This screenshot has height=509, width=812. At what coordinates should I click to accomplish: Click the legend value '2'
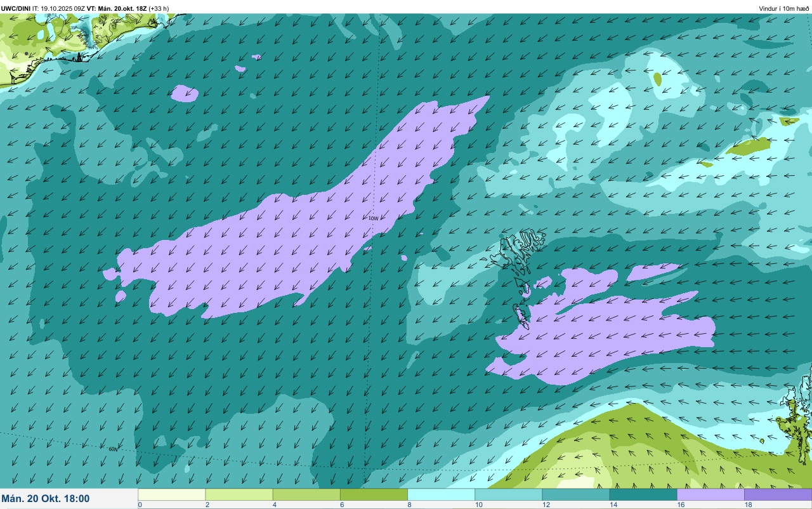click(206, 505)
